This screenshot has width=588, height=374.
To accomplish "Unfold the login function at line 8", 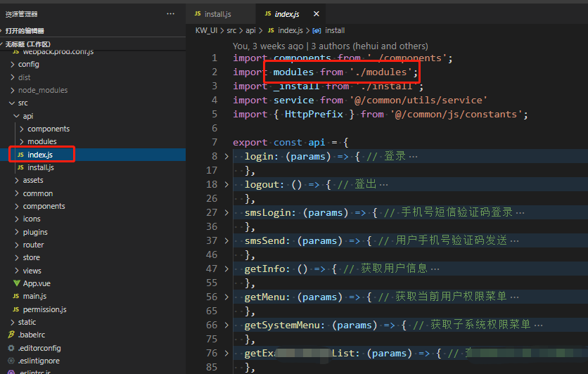I will pyautogui.click(x=226, y=156).
